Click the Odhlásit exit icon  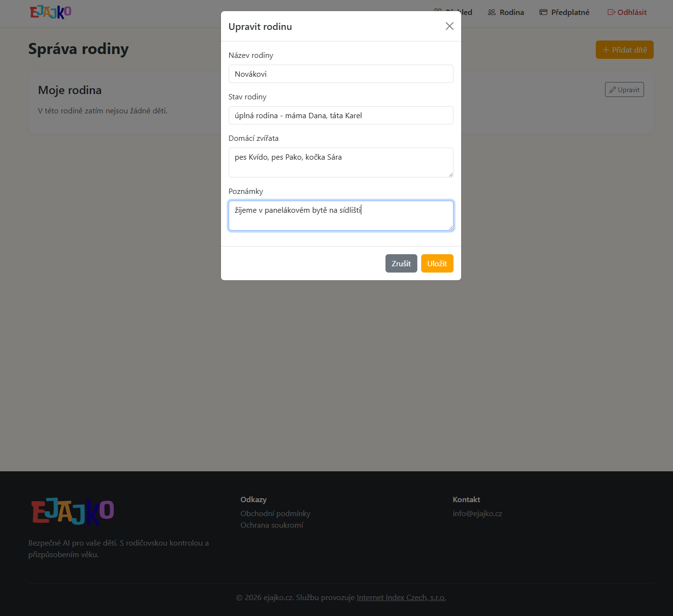611,13
